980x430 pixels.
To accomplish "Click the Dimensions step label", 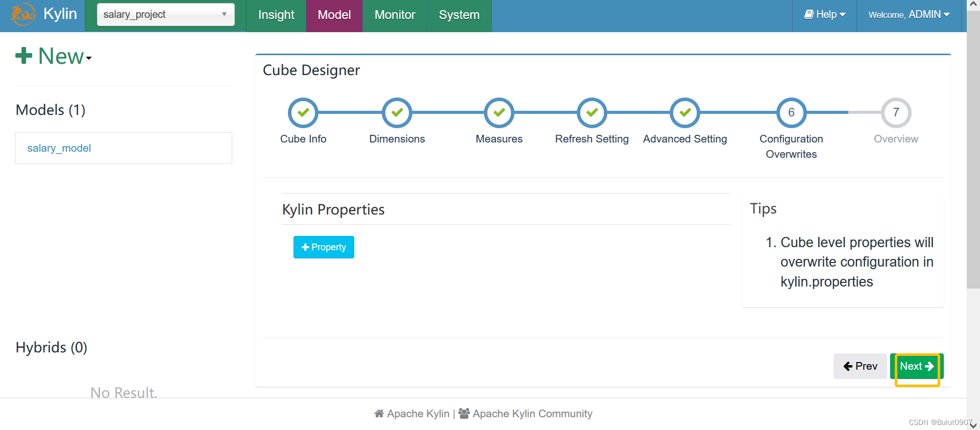I will click(397, 139).
